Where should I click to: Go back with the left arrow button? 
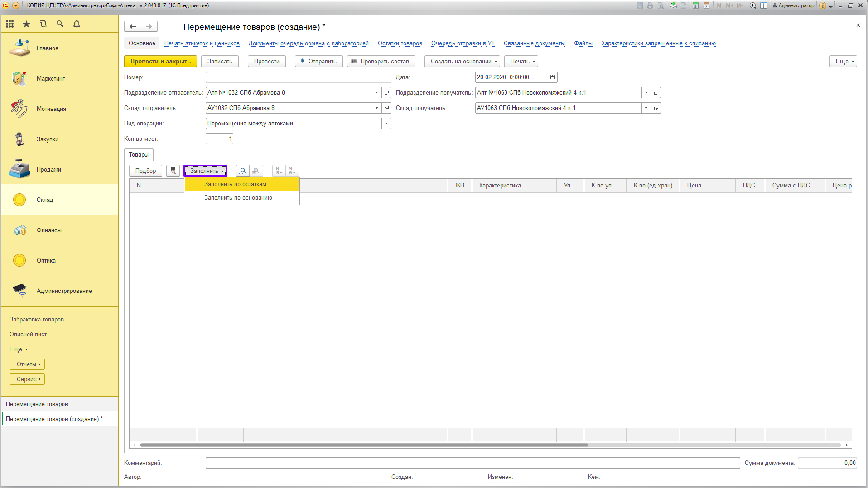[x=133, y=27]
